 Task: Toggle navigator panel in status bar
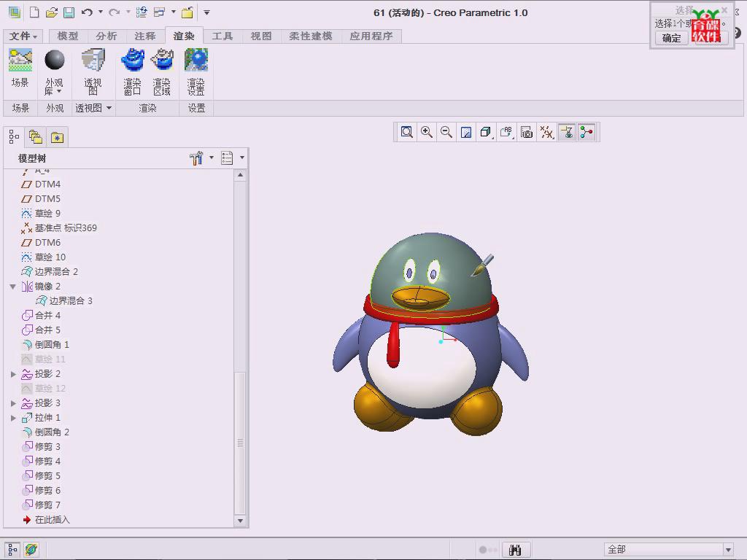click(13, 549)
